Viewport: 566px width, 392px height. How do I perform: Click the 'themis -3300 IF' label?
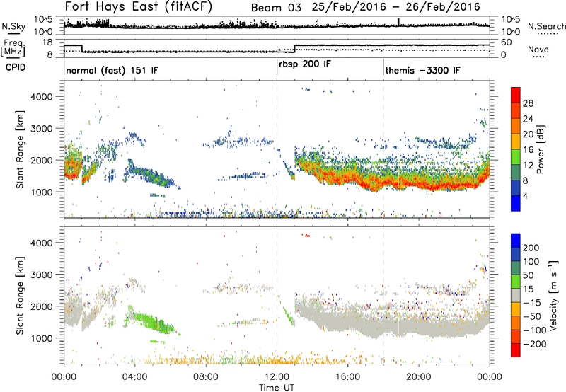coord(422,70)
